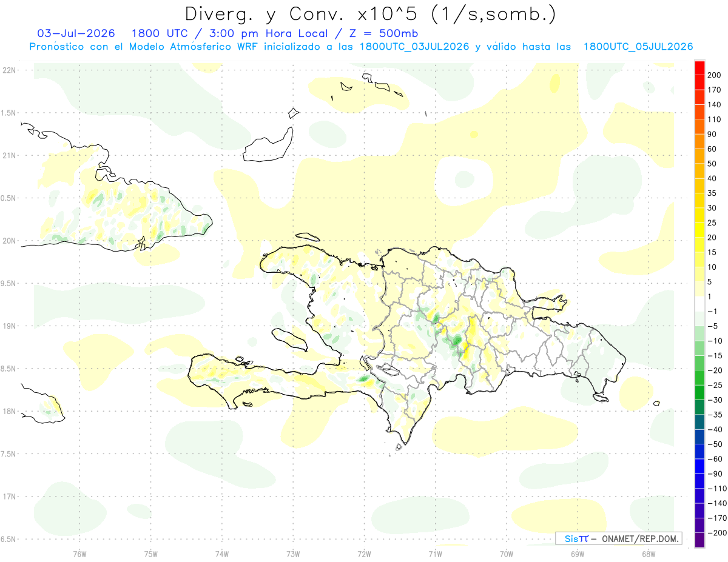Click the '75W' longitude label
728x562 pixels.
151,554
